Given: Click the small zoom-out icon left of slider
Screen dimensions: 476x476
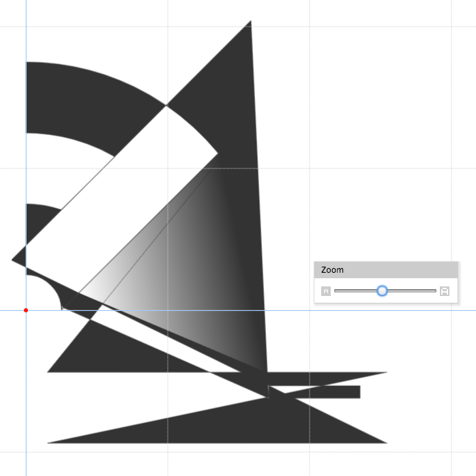Looking at the screenshot, I should click(326, 291).
